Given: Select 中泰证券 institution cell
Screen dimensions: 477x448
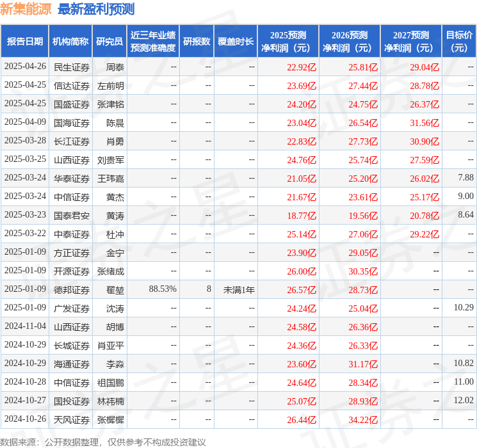Looking at the screenshot, I should (x=72, y=234).
